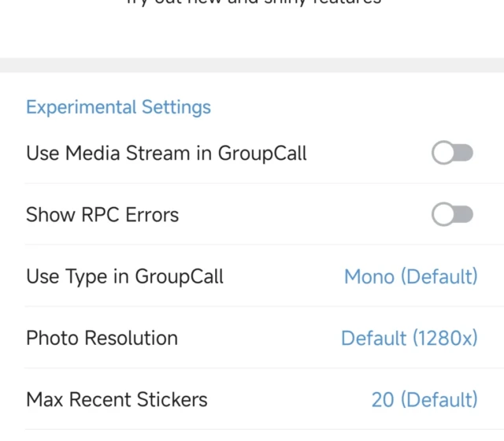Select the Photo Resolution label

(102, 338)
